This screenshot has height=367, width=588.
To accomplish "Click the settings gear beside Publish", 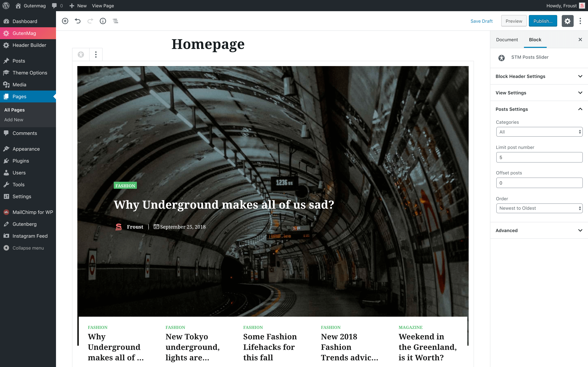I will tap(568, 21).
